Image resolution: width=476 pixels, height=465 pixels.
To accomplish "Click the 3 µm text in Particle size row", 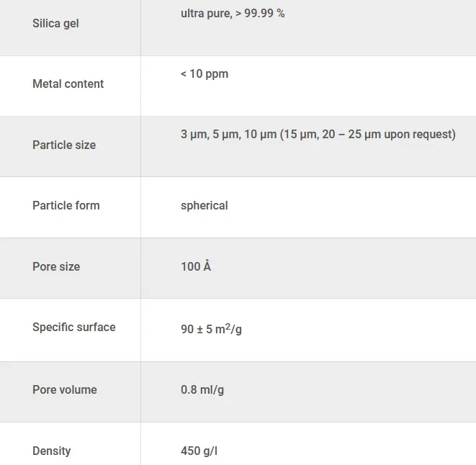I will coord(195,135).
